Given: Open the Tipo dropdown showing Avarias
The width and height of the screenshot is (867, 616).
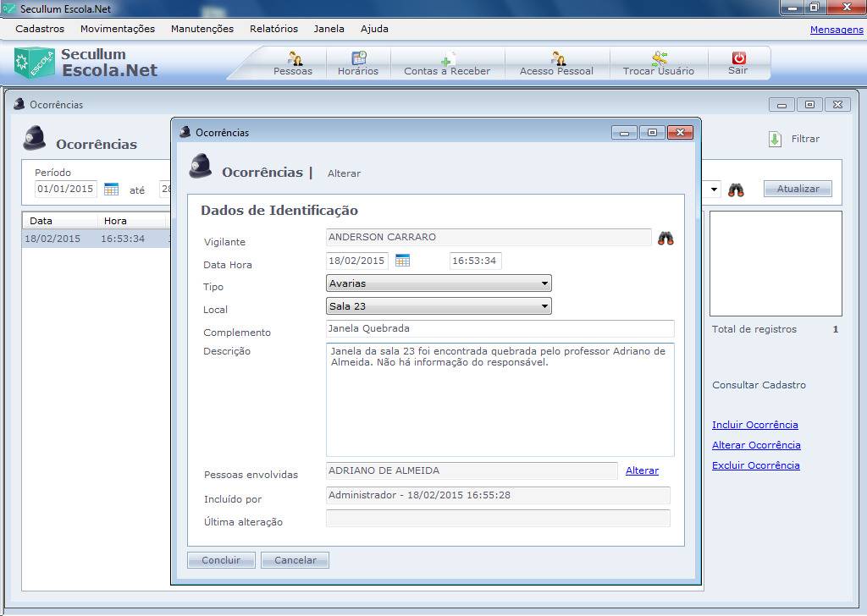Looking at the screenshot, I should (439, 283).
